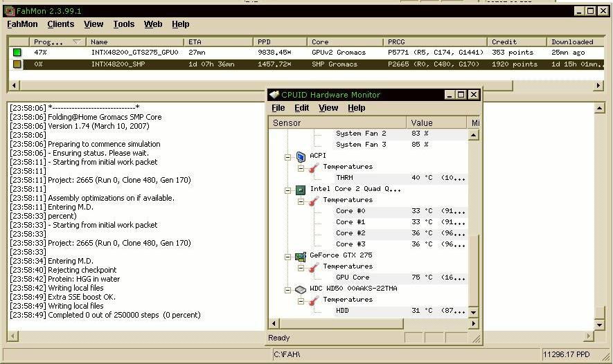
Task: Click the 11296.17 PPD status bar total
Action: pyautogui.click(x=566, y=354)
